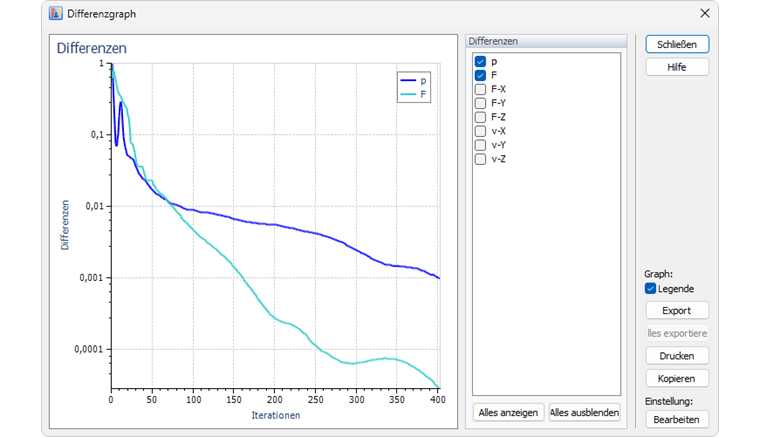This screenshot has height=437, width=760.
Task: Click the Differenzgraph window title icon
Action: click(x=56, y=14)
